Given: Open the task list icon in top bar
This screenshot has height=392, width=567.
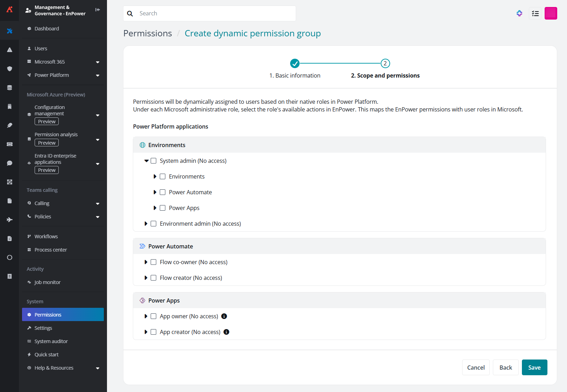Looking at the screenshot, I should coord(535,14).
